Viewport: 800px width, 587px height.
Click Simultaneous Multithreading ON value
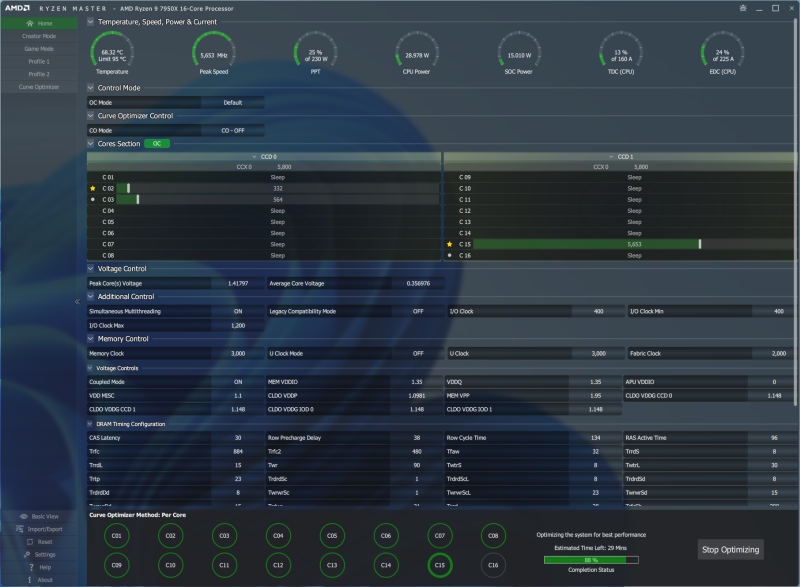coord(238,311)
